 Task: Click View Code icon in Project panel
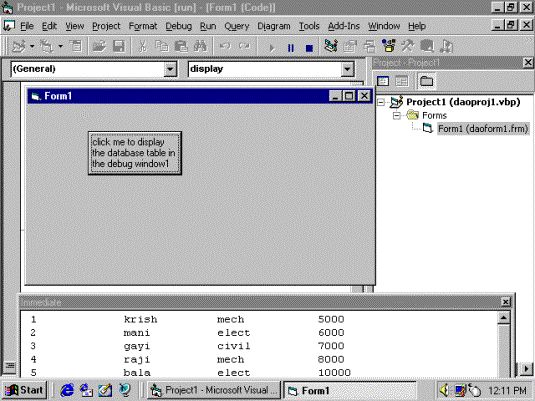383,81
